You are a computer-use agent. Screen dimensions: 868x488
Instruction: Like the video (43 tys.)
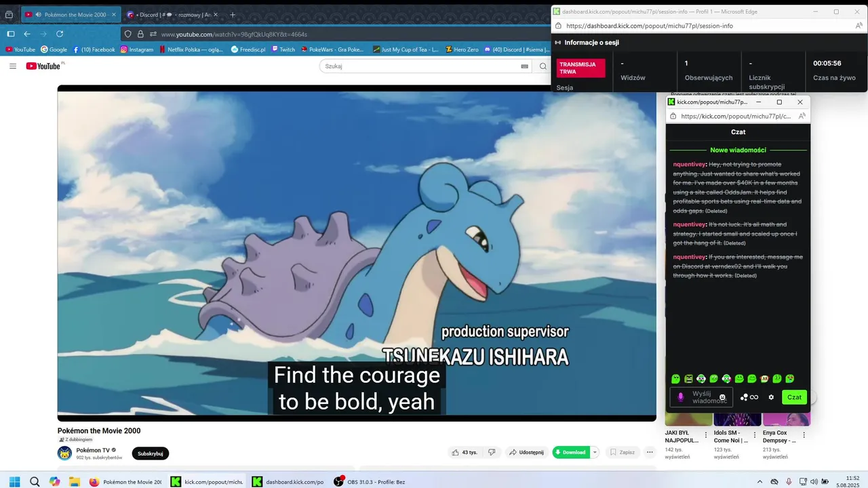(x=465, y=452)
